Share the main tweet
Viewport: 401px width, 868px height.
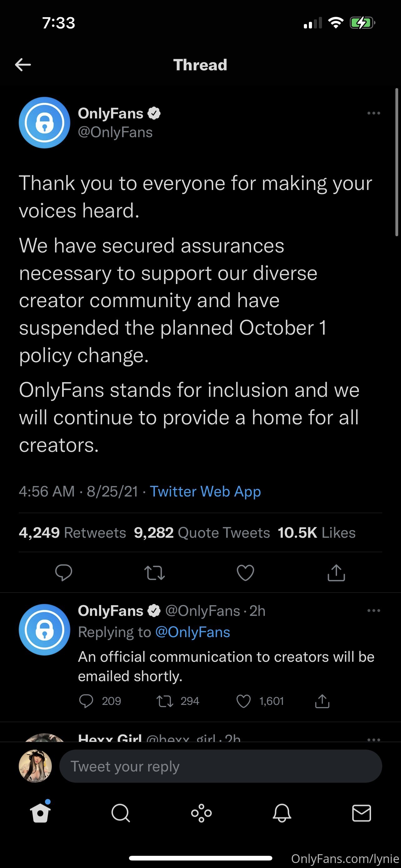(x=336, y=572)
